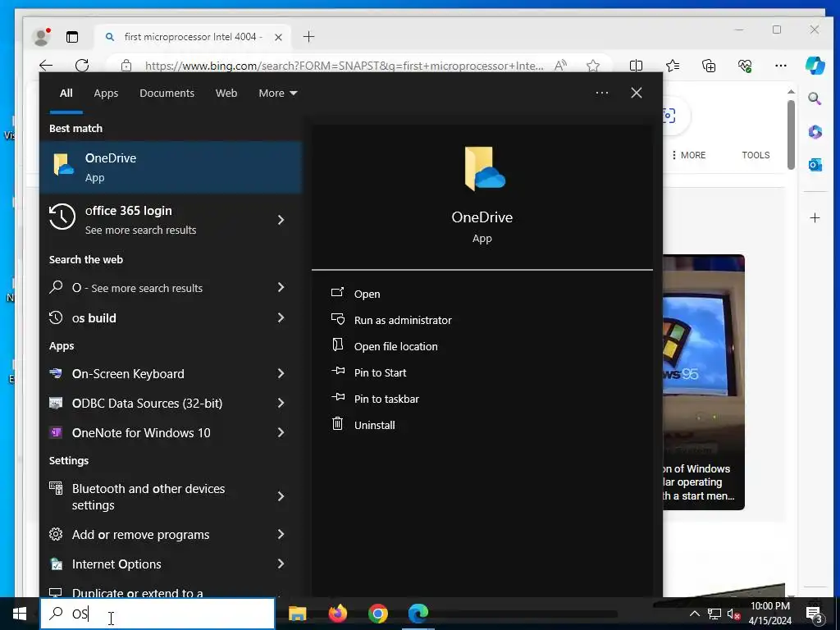Image resolution: width=840 pixels, height=630 pixels.
Task: Open search panel options ellipsis
Action: (601, 93)
